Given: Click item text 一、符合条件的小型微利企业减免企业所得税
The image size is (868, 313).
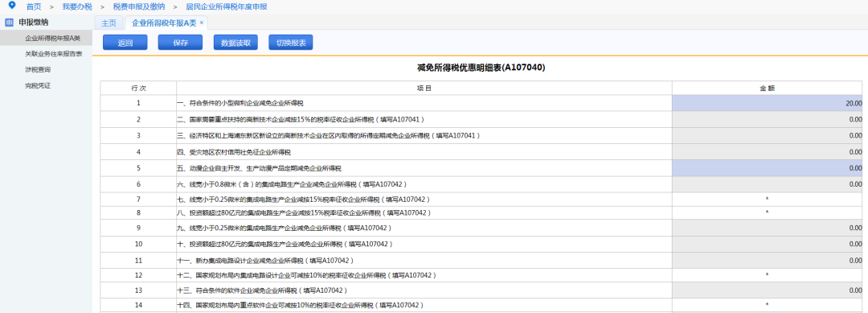Looking at the screenshot, I should coord(240,103).
